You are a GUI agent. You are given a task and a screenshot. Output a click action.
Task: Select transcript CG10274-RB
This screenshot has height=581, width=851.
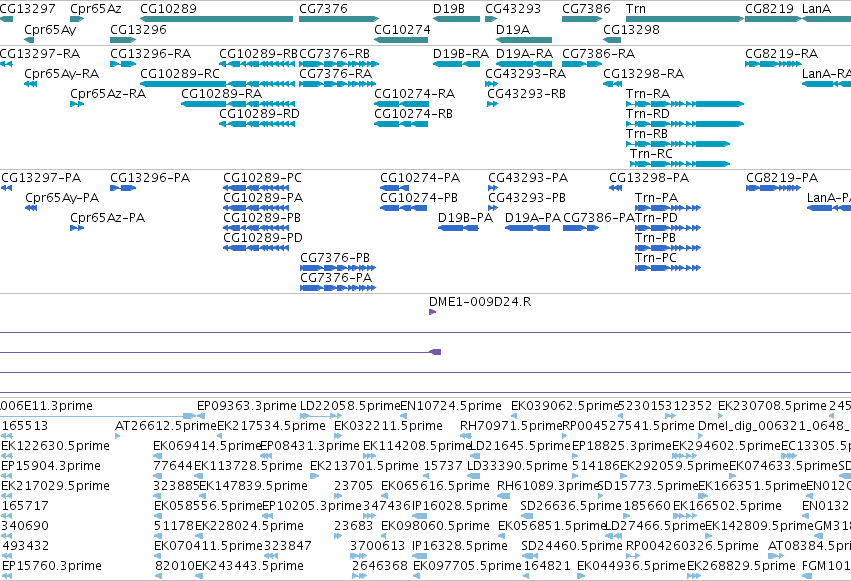click(401, 124)
